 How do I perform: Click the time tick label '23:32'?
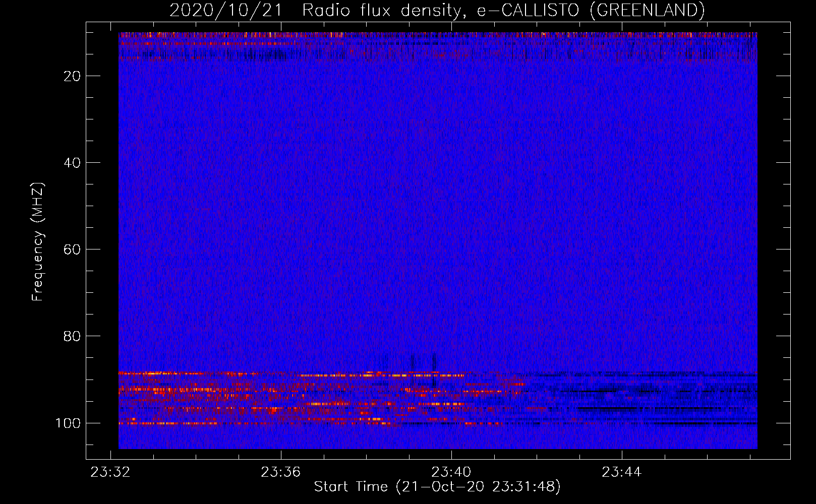[110, 472]
